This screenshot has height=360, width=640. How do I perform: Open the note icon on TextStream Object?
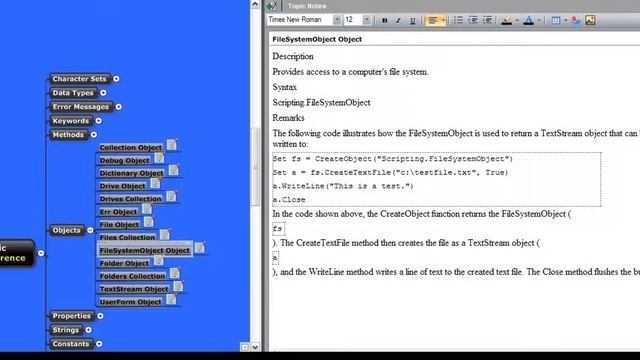[178, 287]
